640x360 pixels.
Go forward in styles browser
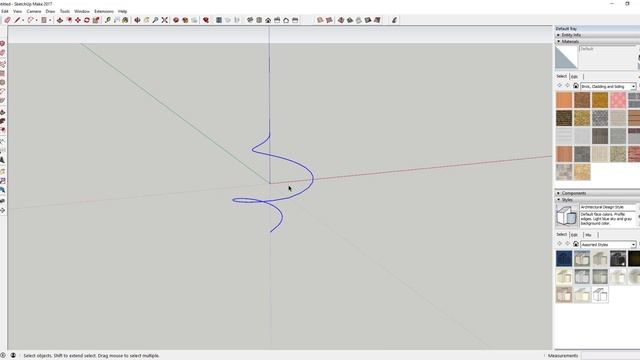click(567, 244)
